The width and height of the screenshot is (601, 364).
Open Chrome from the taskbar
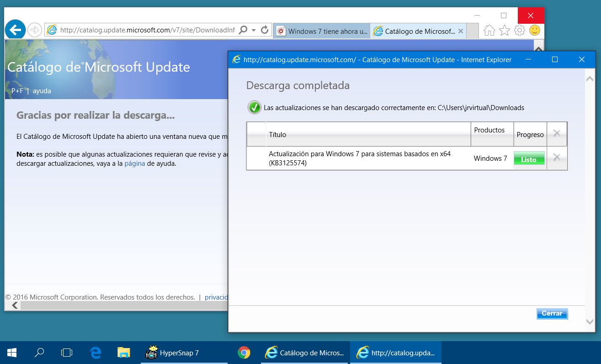[244, 353]
